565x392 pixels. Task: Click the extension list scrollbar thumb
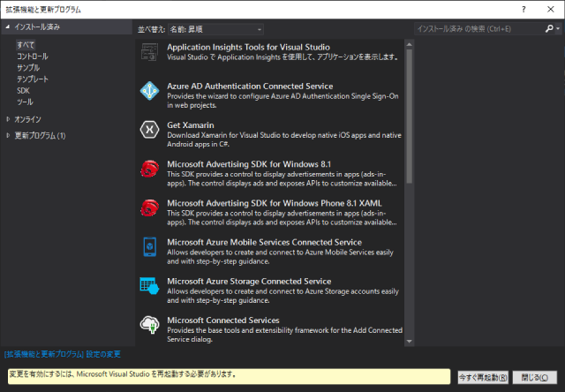409,117
